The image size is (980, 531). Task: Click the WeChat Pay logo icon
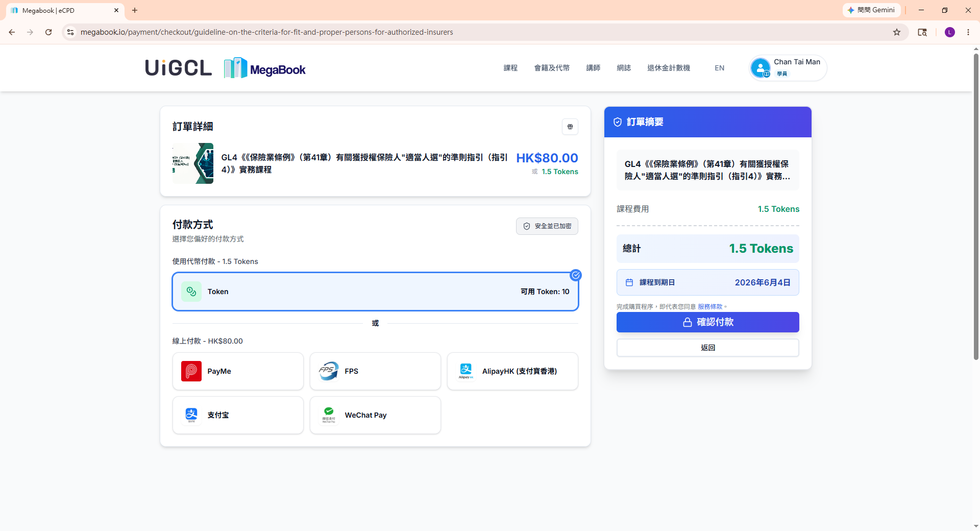coord(329,415)
